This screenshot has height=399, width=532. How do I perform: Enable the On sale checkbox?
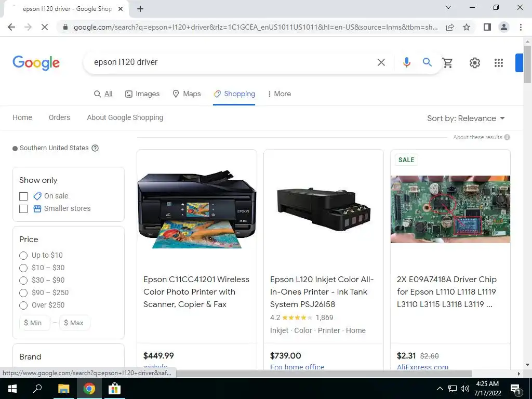23,196
